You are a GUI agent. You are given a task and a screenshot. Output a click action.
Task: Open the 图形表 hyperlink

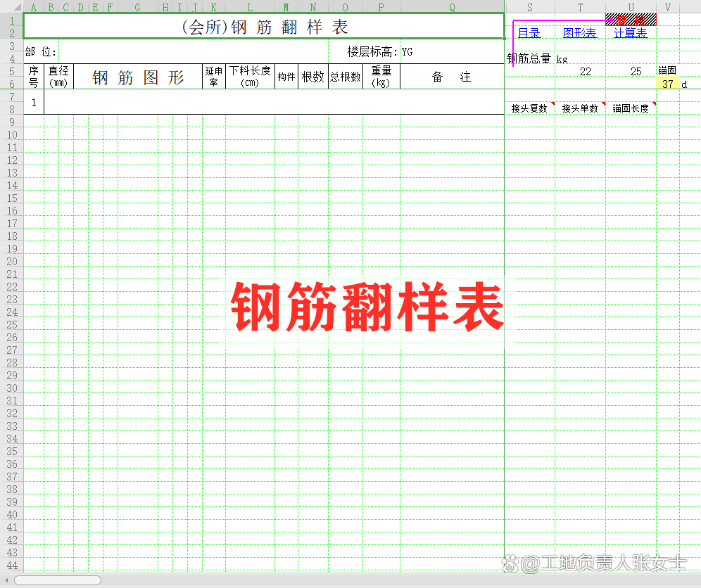coord(579,33)
